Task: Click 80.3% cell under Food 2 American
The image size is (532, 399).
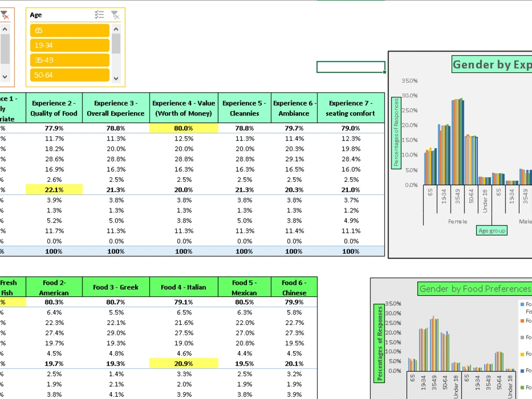Action: click(x=54, y=302)
